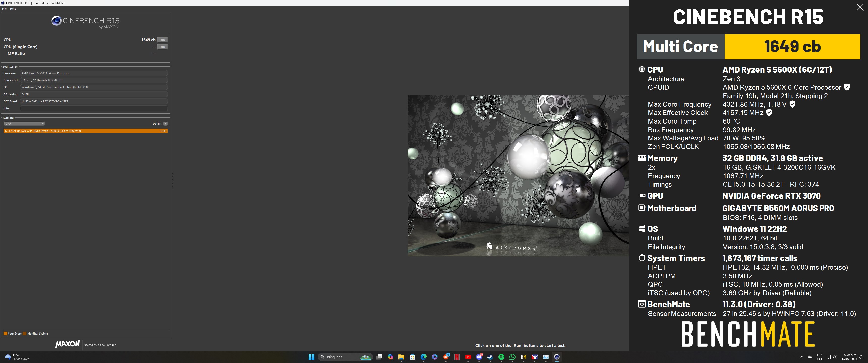Click the Details arrow button in Ranking

(166, 124)
